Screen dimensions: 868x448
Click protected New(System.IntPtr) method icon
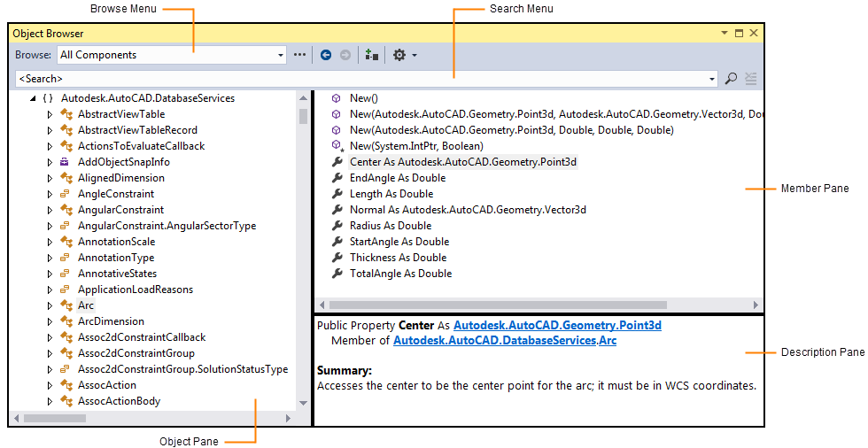(x=337, y=146)
